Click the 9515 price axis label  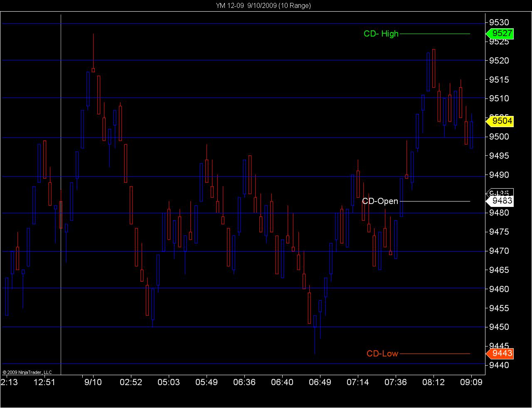499,79
